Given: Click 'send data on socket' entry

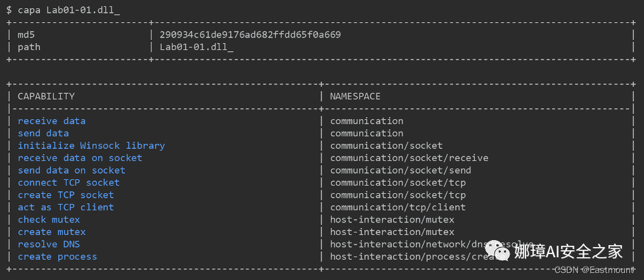Looking at the screenshot, I should 72,170.
